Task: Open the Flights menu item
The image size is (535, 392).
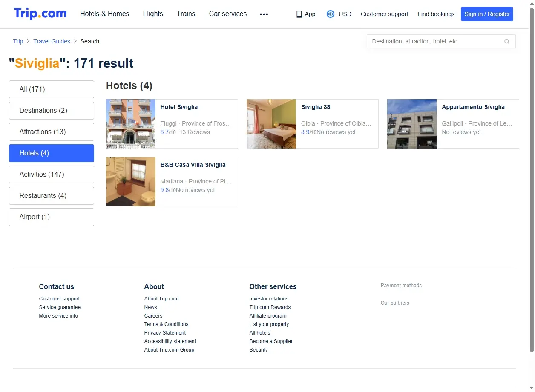Action: pyautogui.click(x=153, y=14)
